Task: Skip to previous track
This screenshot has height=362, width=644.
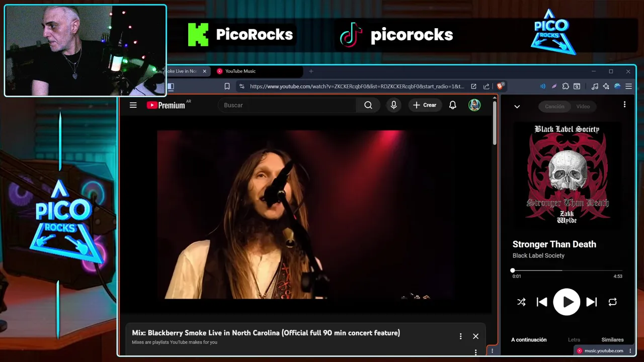Action: pyautogui.click(x=542, y=302)
